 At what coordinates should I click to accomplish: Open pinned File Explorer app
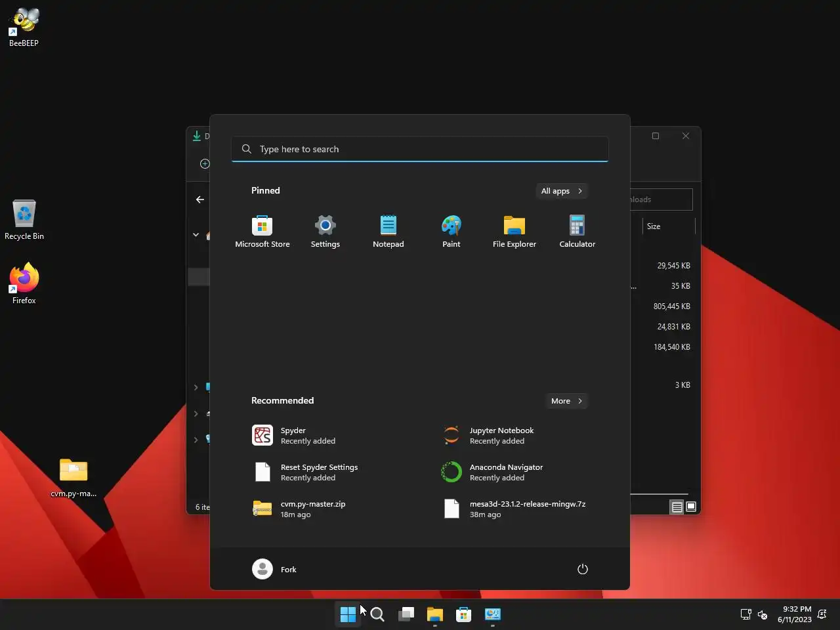pos(514,232)
